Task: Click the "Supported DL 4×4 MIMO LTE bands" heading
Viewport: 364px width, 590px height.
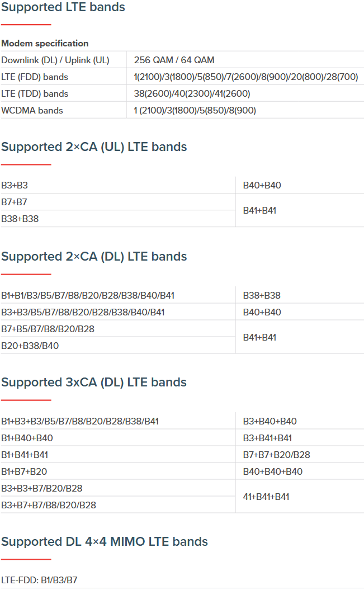Action: [x=105, y=542]
